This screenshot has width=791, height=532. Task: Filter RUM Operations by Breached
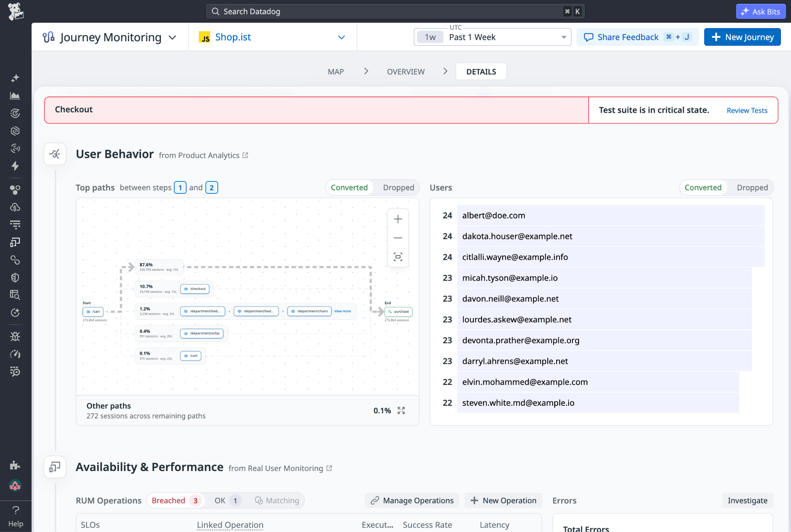[176, 500]
